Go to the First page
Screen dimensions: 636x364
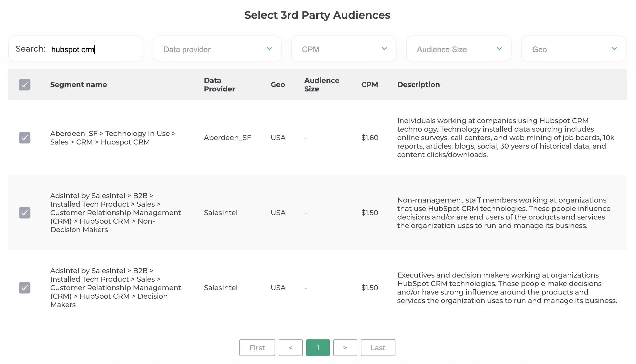pyautogui.click(x=257, y=348)
